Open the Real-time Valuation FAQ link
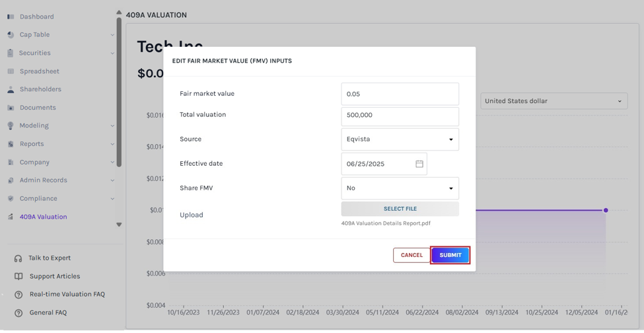 [67, 295]
